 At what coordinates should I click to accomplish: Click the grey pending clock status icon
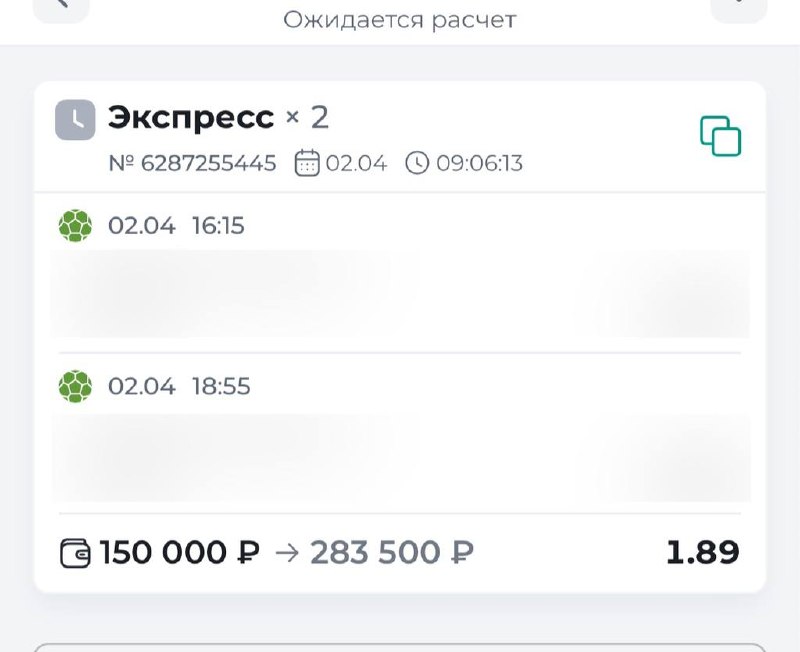[75, 120]
